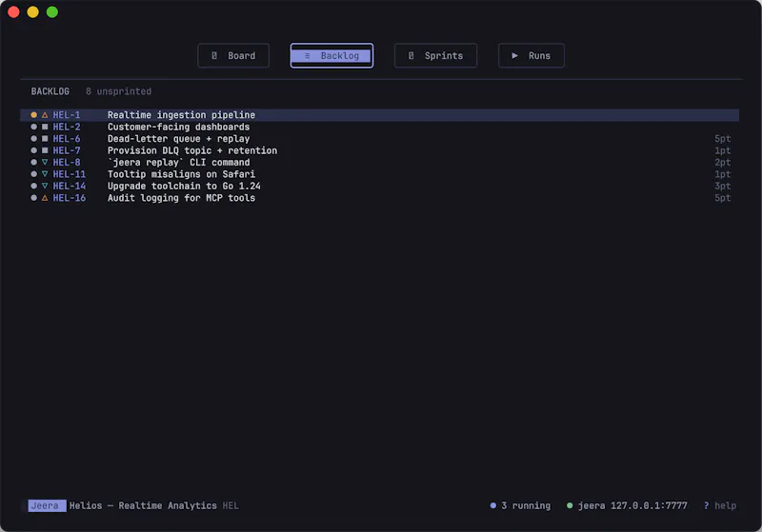Go to the Sprints tab
The height and width of the screenshot is (532, 762).
pyautogui.click(x=435, y=56)
